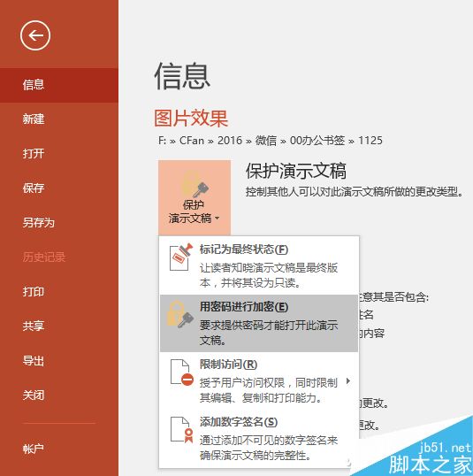Image resolution: width=473 pixels, height=476 pixels.
Task: Choose 添加数字签名(S) option
Action: tap(258, 438)
